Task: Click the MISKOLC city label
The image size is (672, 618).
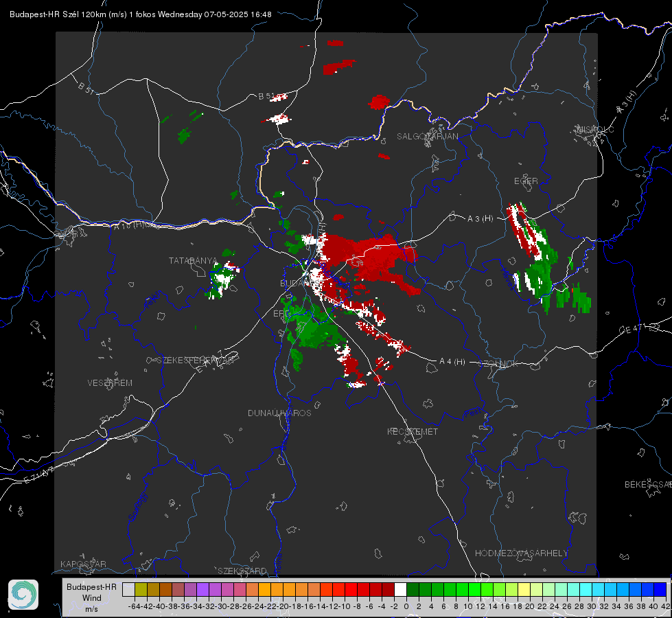Action: click(595, 129)
